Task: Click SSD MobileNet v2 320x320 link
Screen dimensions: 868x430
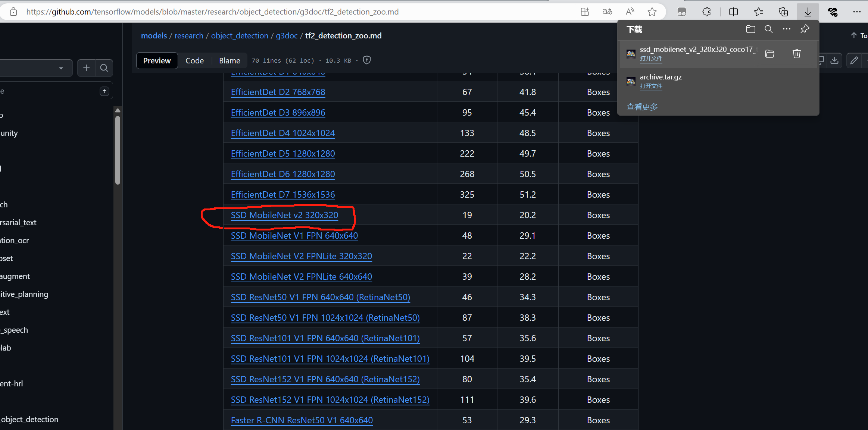Action: tap(284, 215)
